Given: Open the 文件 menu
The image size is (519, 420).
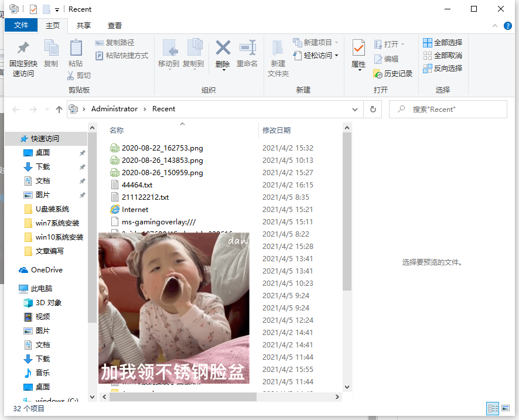Looking at the screenshot, I should 21,25.
